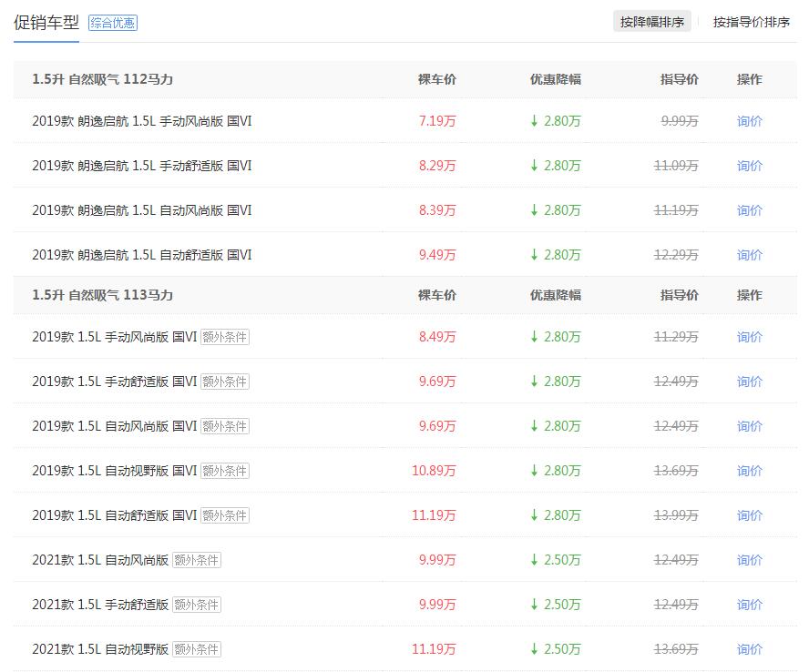Select the 促销车型 tab

(x=46, y=23)
